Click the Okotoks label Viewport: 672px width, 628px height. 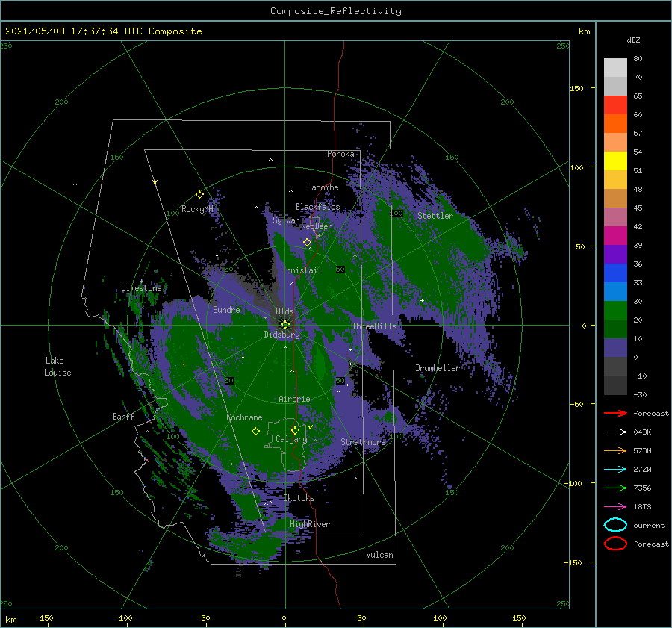tap(299, 498)
